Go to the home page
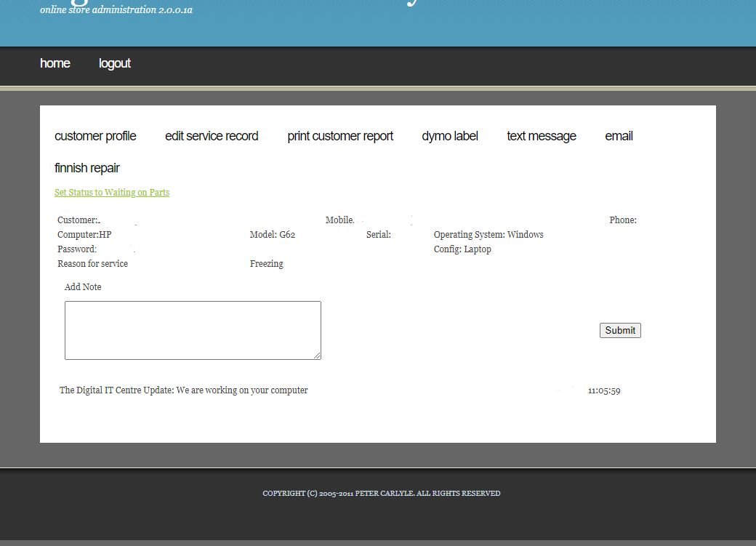 point(55,64)
